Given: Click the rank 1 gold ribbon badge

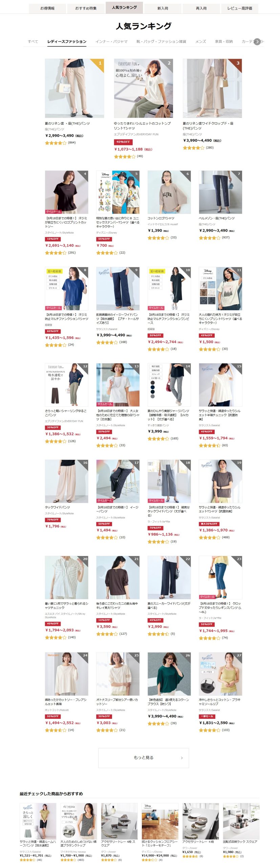Looking at the screenshot, I should coord(99,64).
